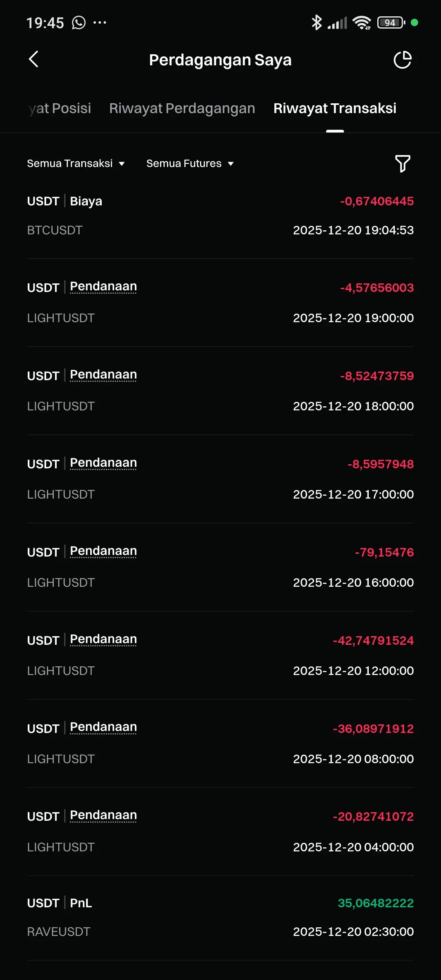Expand the Semua Futures dropdown

[x=190, y=163]
